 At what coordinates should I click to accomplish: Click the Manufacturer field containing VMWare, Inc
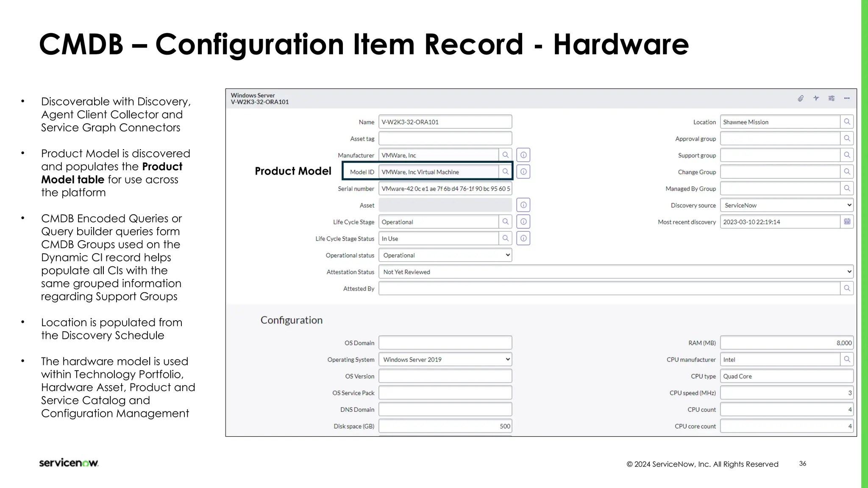(439, 155)
